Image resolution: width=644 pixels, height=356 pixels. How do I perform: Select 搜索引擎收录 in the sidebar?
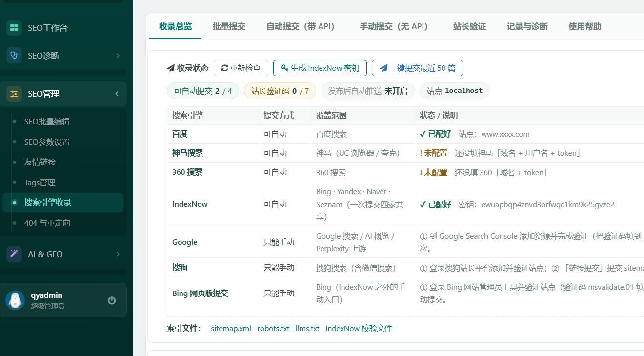(x=63, y=202)
